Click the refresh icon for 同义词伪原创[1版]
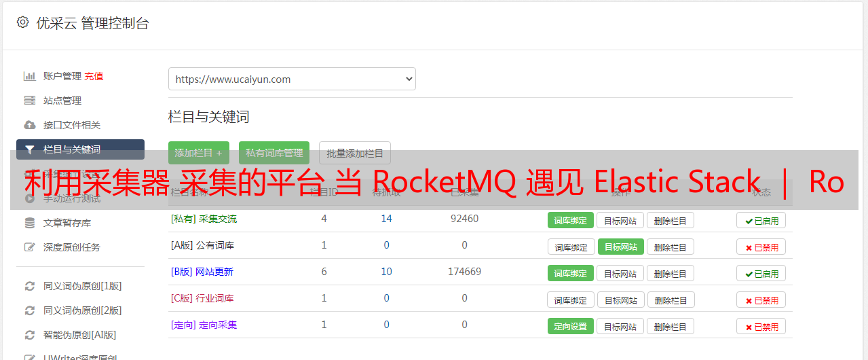Viewport: 868px width, 360px height. point(29,286)
